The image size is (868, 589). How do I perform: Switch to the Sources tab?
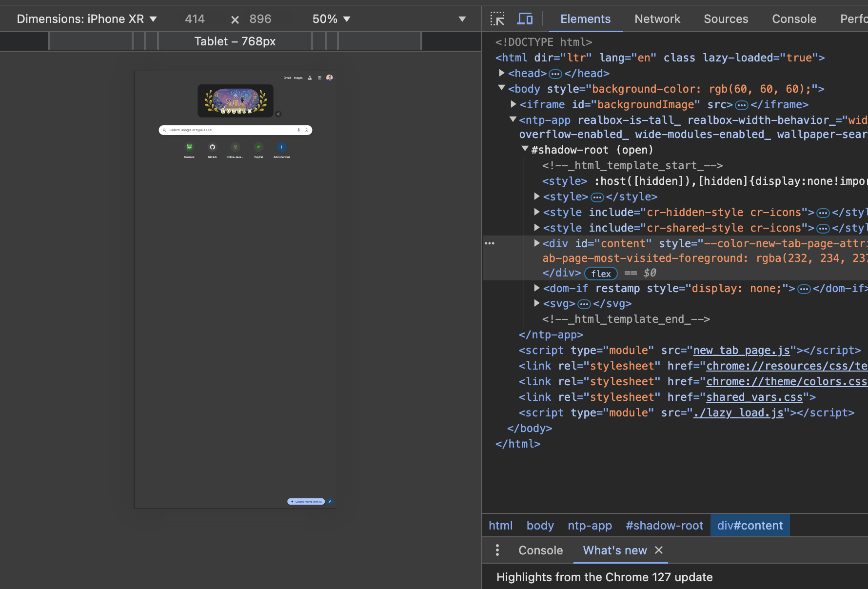[726, 19]
